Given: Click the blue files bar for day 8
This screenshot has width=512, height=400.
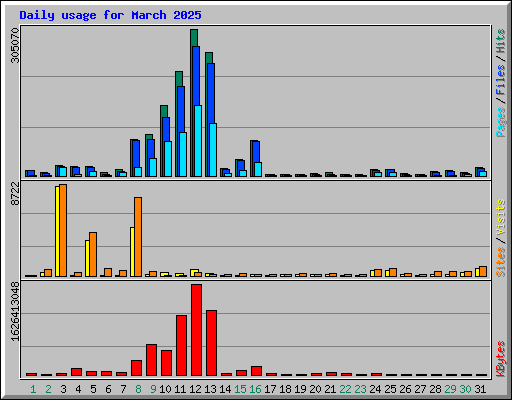Looking at the screenshot, I should coord(136,154).
